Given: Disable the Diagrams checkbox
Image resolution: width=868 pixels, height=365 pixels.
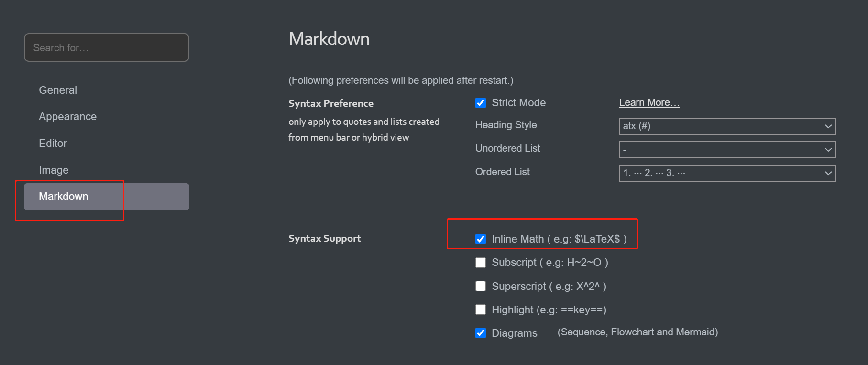Looking at the screenshot, I should [x=481, y=333].
